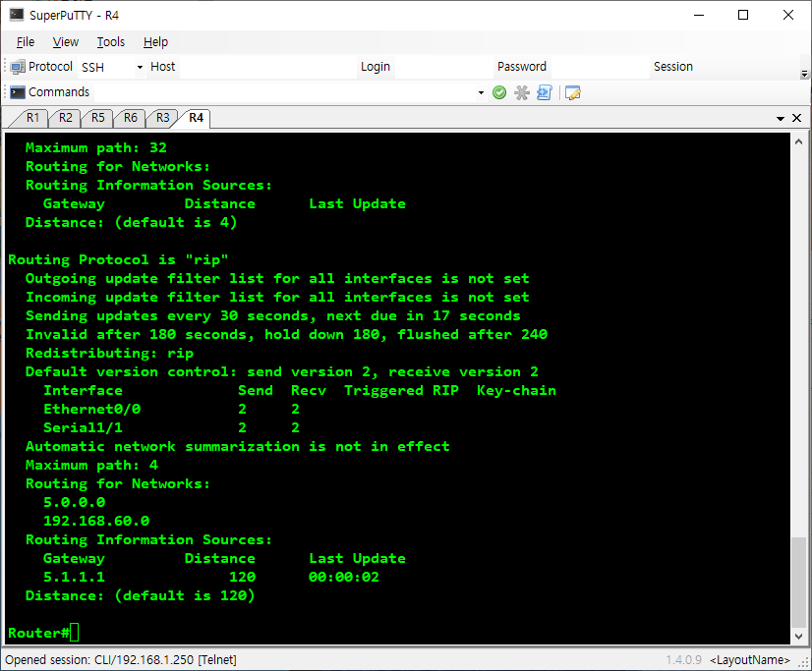
Task: Click the 192.168.60.0 network entry
Action: [96, 521]
